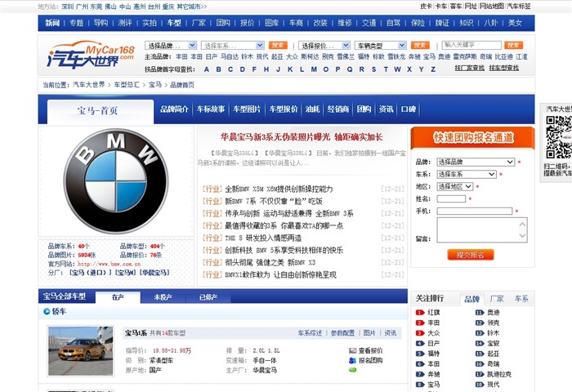
Task: Select the 在产 models tab
Action: 118,297
